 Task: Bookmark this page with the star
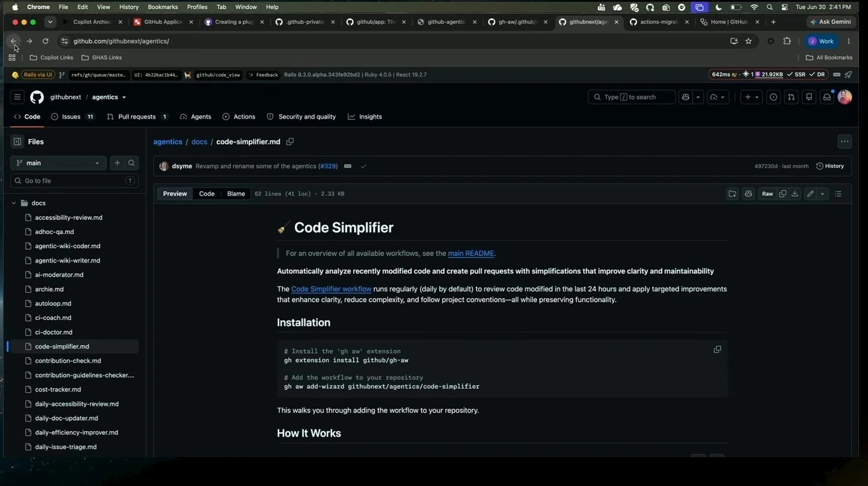[749, 41]
